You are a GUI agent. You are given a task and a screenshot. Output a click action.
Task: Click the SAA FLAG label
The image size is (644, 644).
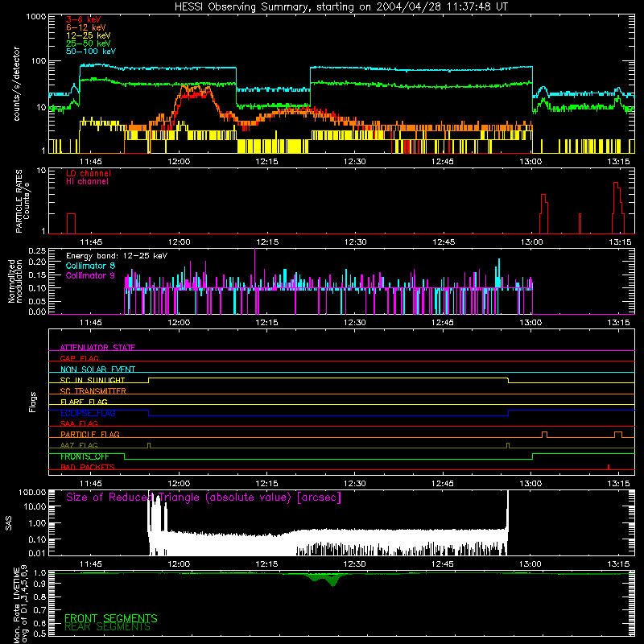[x=79, y=423]
